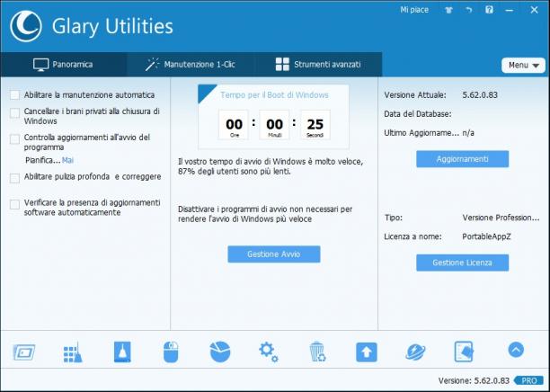
Task: Tick Cancellare i brani privati alla chiusura checkbox
Action: click(14, 113)
